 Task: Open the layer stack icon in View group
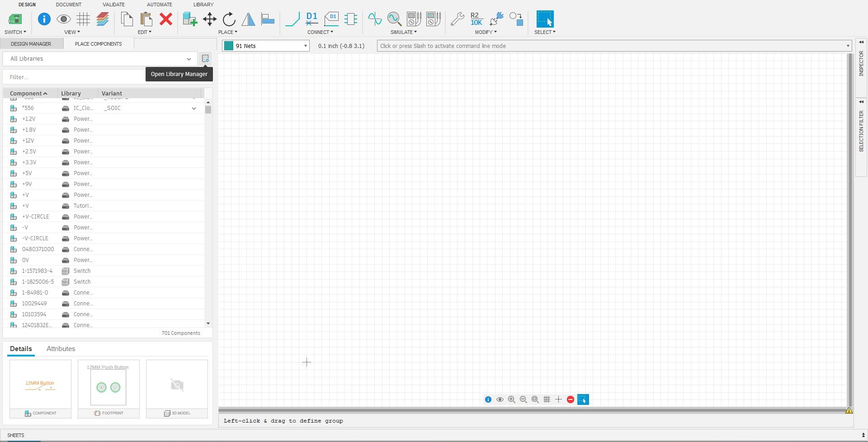pos(103,19)
